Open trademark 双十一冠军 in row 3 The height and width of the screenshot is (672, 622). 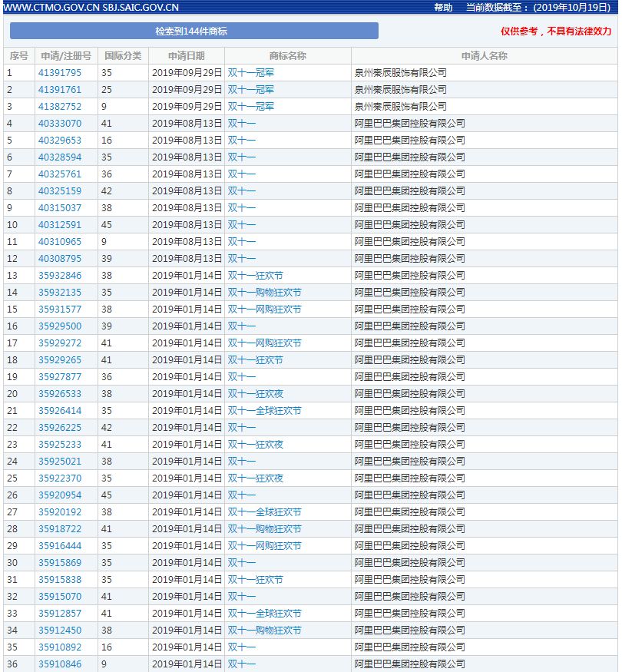pyautogui.click(x=251, y=106)
